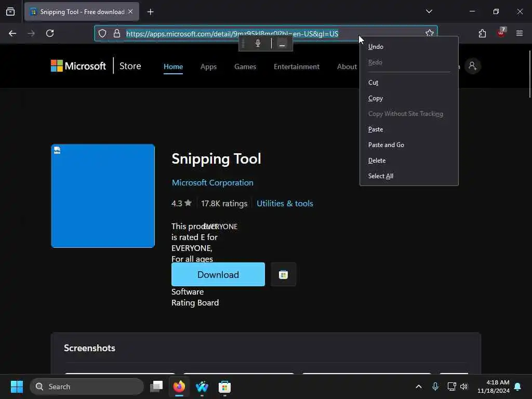Screen dimensions: 532x399
Task: Choose Cut from context menu
Action: (409, 83)
